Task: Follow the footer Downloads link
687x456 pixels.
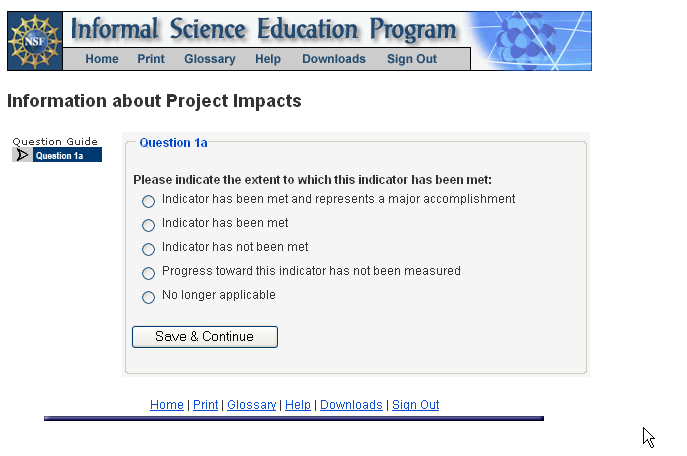Action: pyautogui.click(x=351, y=405)
